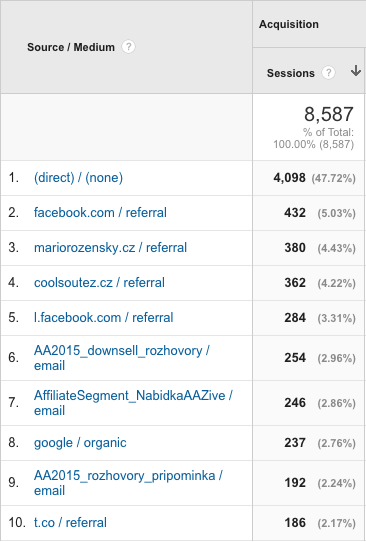Click the 186 sessions cell for t.co
Viewport: 366px width, 542px height.
pyautogui.click(x=295, y=523)
